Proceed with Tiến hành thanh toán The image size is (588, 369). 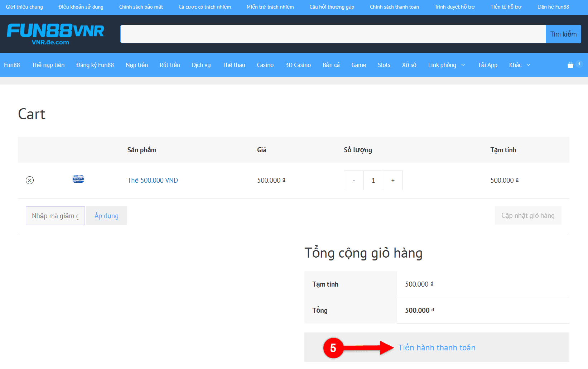pyautogui.click(x=437, y=347)
